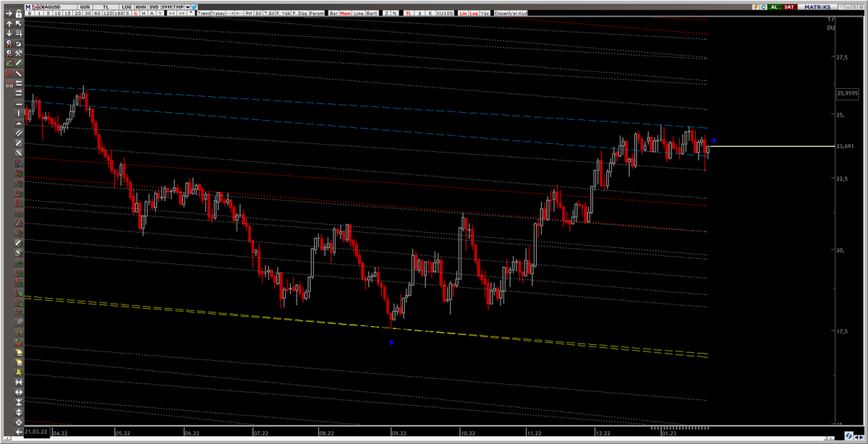Click the down arrow tool in left toolbar

(x=9, y=33)
